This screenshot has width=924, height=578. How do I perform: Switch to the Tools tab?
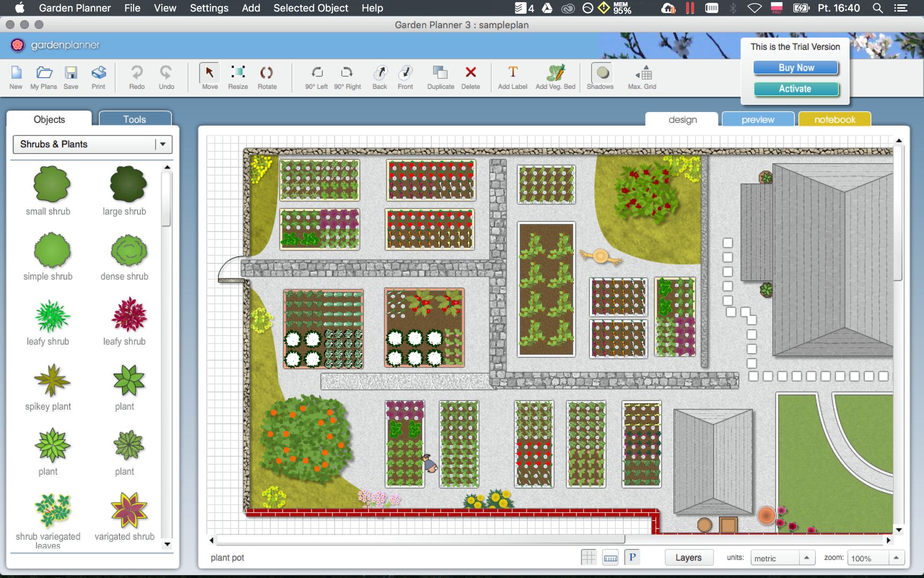coord(135,119)
